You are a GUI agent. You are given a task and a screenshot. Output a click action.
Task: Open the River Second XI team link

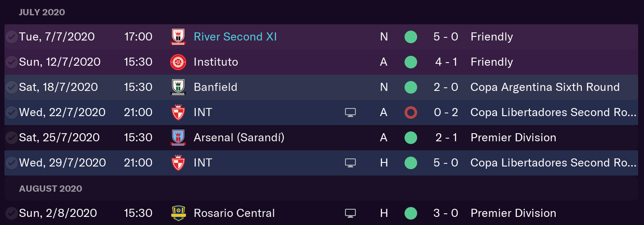[235, 36]
